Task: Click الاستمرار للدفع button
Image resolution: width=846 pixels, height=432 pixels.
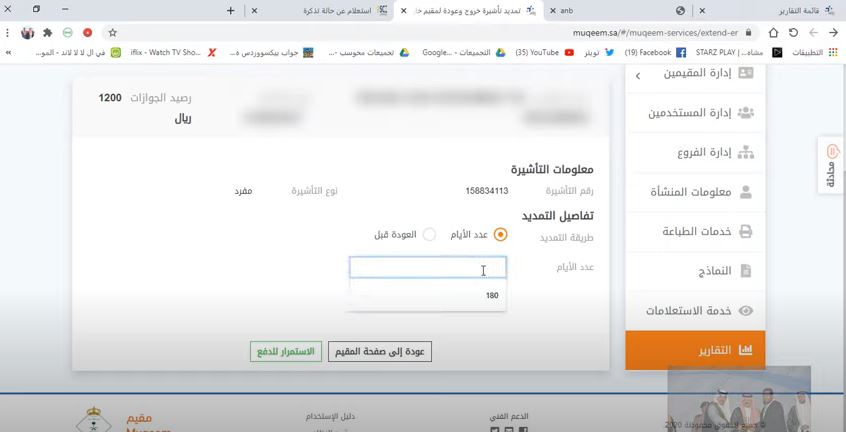Action: pos(285,352)
